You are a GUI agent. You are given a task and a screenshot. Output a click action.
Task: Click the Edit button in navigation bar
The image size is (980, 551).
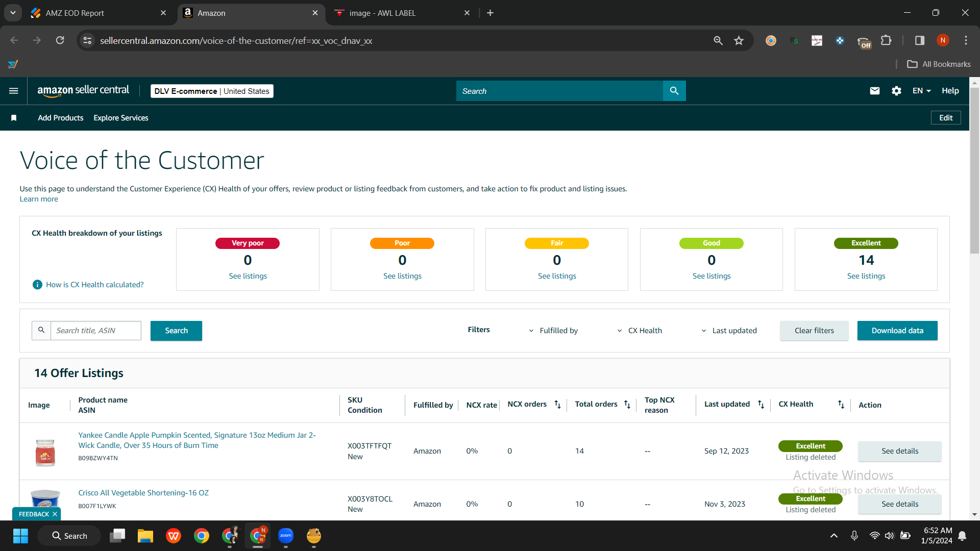[x=946, y=118]
